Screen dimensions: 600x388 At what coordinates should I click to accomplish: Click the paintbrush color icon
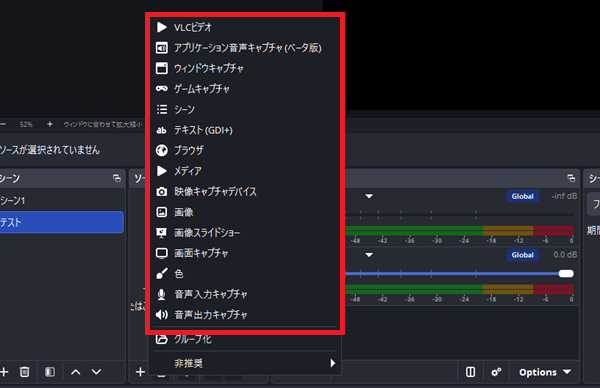(162, 274)
